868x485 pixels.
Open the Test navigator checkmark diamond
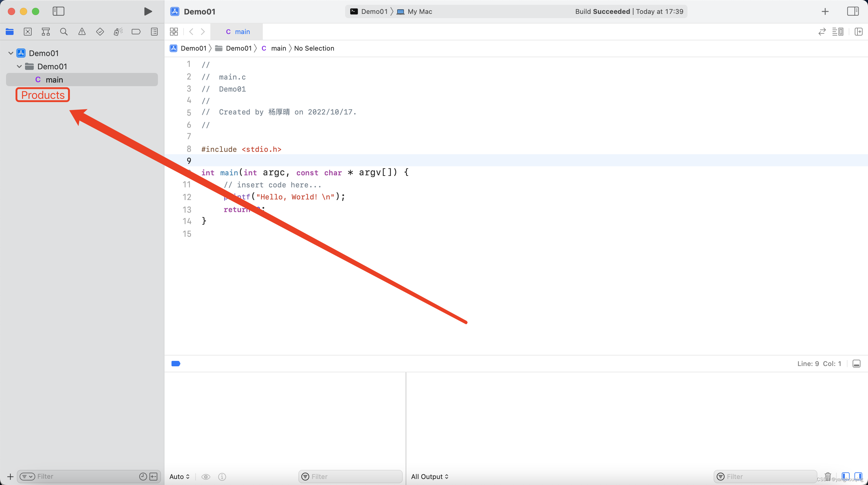coord(100,32)
